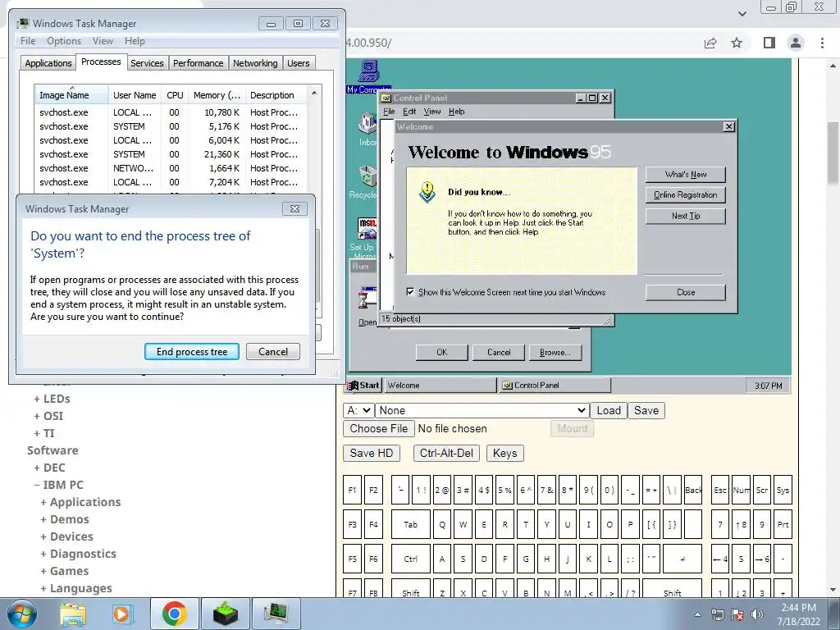Close the Welcome dialog via Close button
The width and height of the screenshot is (840, 630).
(686, 293)
